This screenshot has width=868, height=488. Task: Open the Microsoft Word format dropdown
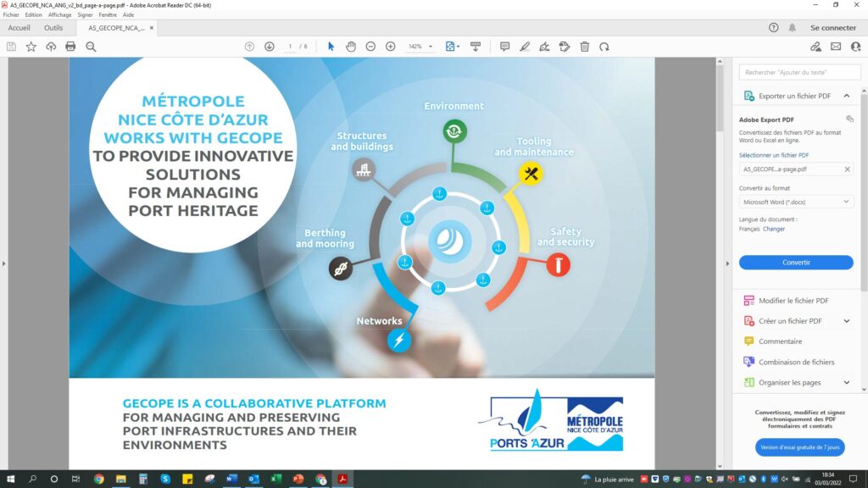click(796, 202)
